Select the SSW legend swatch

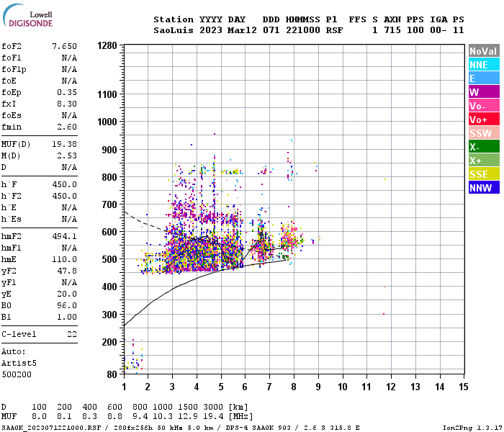pos(484,133)
